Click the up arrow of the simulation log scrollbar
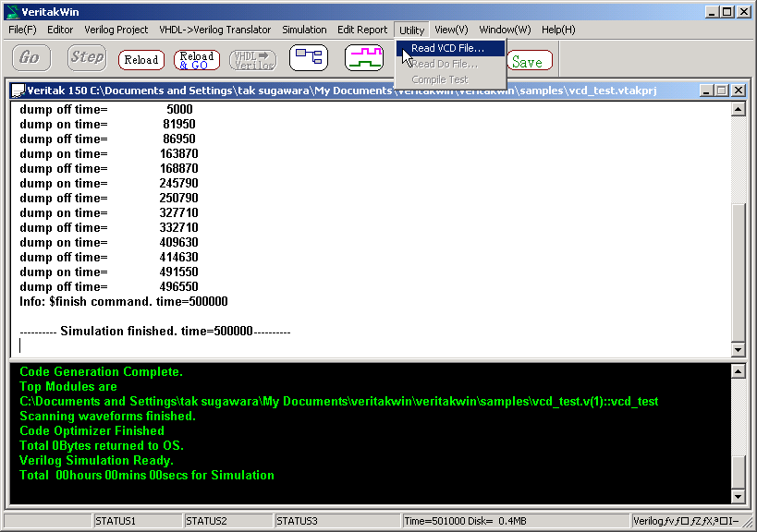 click(x=738, y=110)
